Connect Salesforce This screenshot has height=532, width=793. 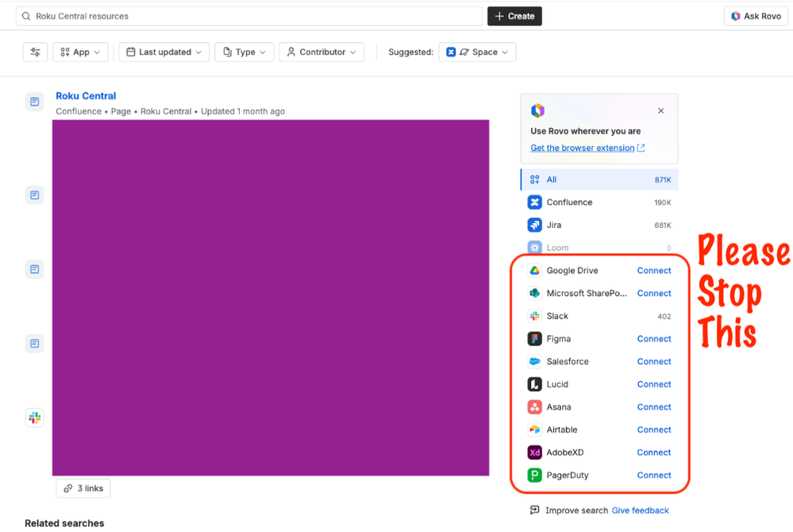[x=654, y=361]
